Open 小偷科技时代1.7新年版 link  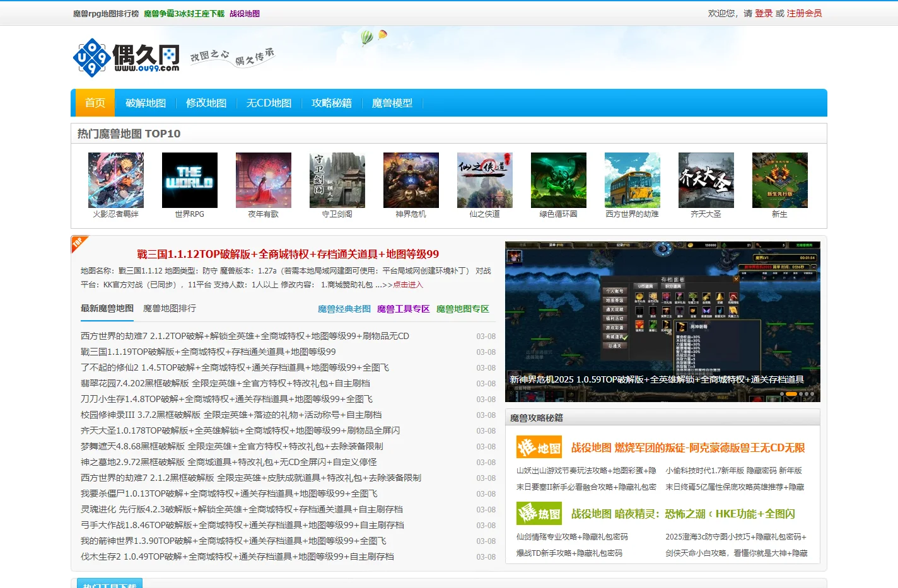[733, 470]
